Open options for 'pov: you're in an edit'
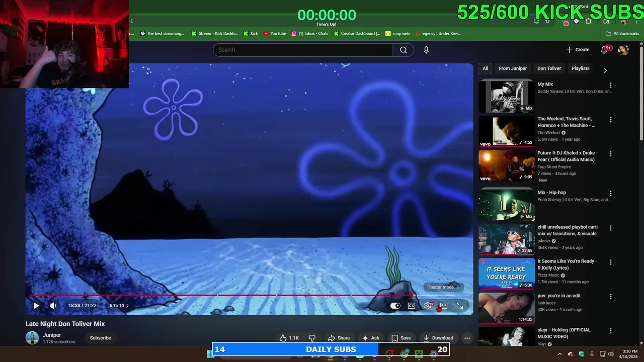The image size is (644, 362). 611,297
